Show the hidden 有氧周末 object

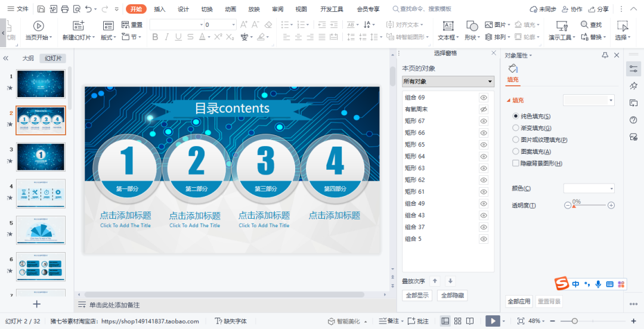click(x=484, y=109)
